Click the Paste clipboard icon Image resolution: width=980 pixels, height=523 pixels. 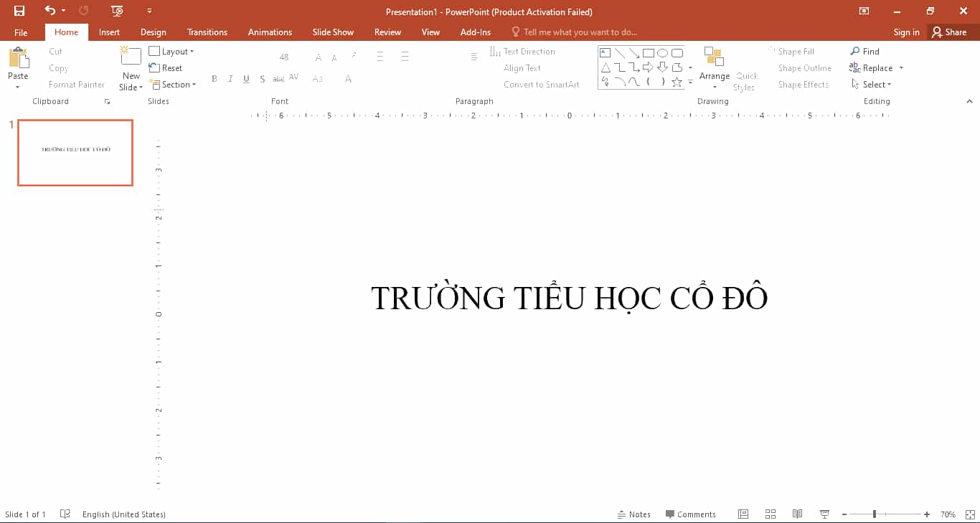pyautogui.click(x=18, y=58)
